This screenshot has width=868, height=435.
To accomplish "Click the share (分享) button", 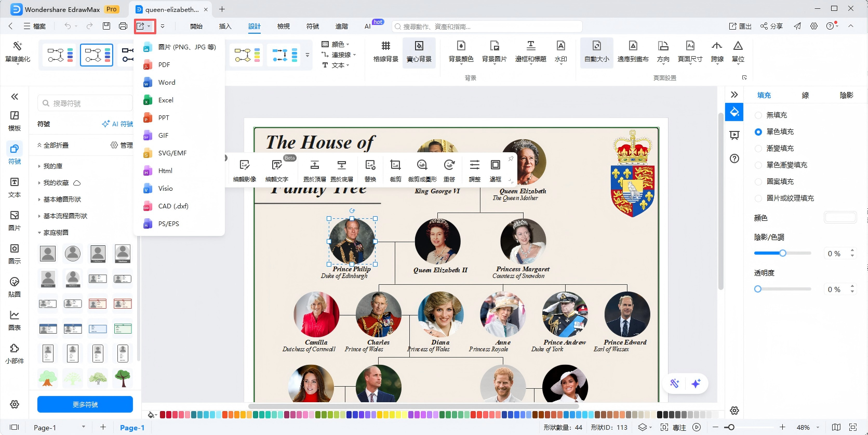I will [771, 26].
